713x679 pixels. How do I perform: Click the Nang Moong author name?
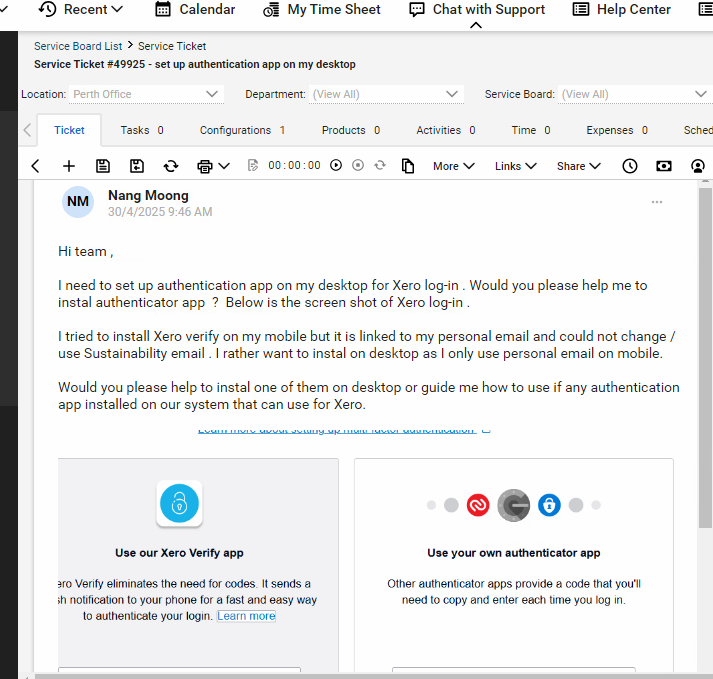click(148, 195)
